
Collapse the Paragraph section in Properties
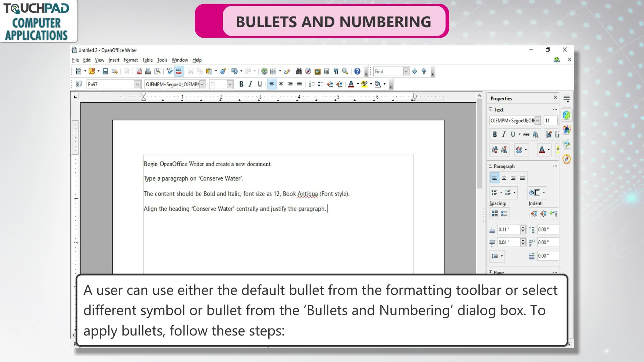490,166
